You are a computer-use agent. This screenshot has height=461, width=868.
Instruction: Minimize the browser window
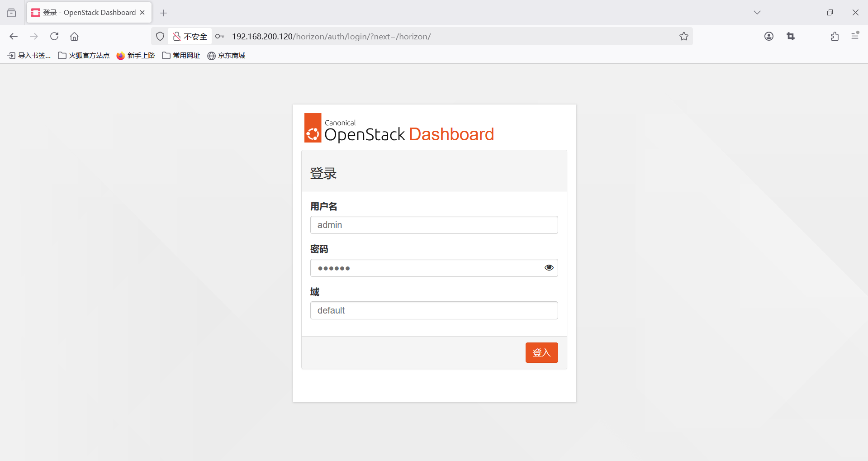click(x=804, y=13)
